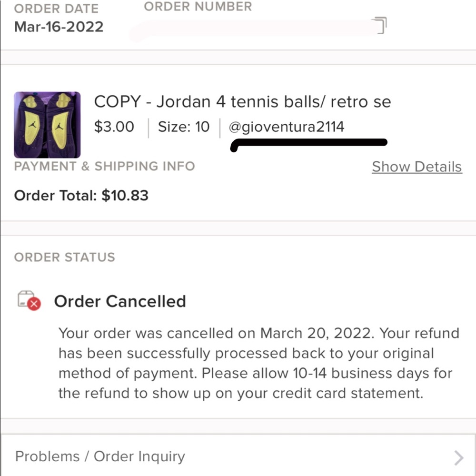Select the ORDER STATUS section header
Screen dimensions: 476x476
click(64, 257)
